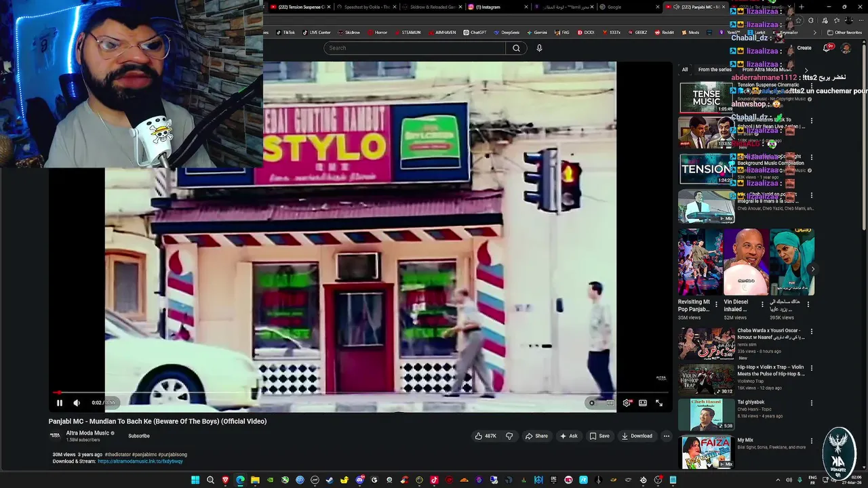Open options for Vin Diesel short

coord(762,304)
